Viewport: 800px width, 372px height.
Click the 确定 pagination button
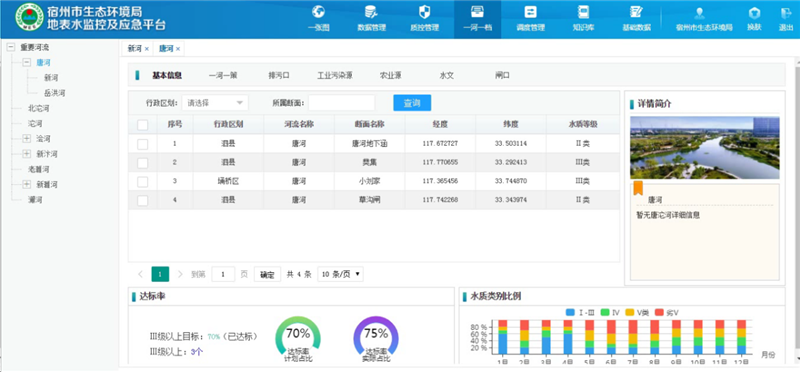267,274
